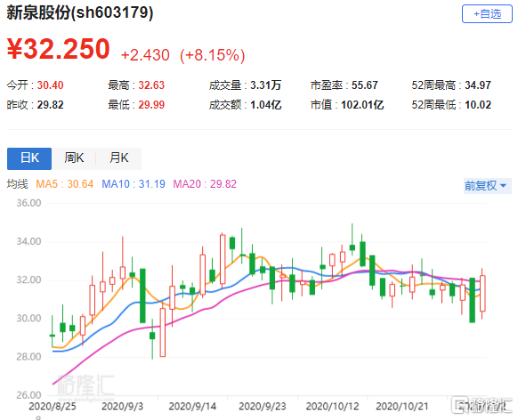The width and height of the screenshot is (518, 420).
Task: Click the 最高 value 32.63
Action: [151, 85]
